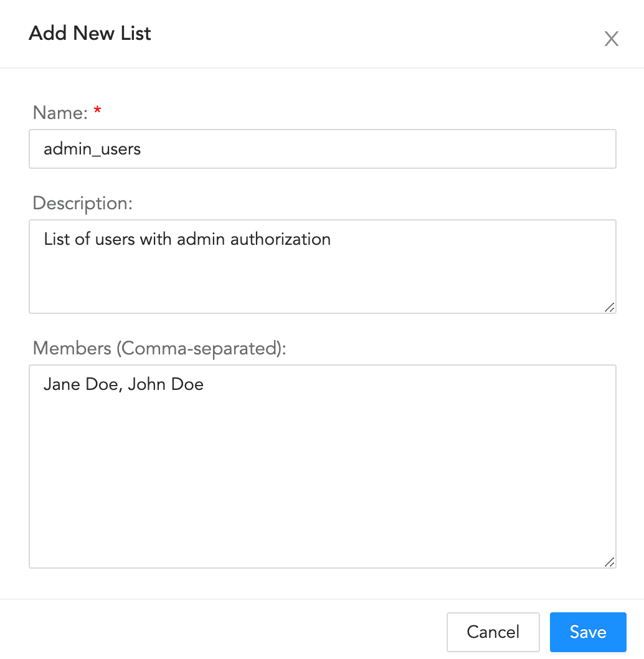Click the Members (Comma-separated) label
Screen dimensions: 644x659
(x=159, y=348)
